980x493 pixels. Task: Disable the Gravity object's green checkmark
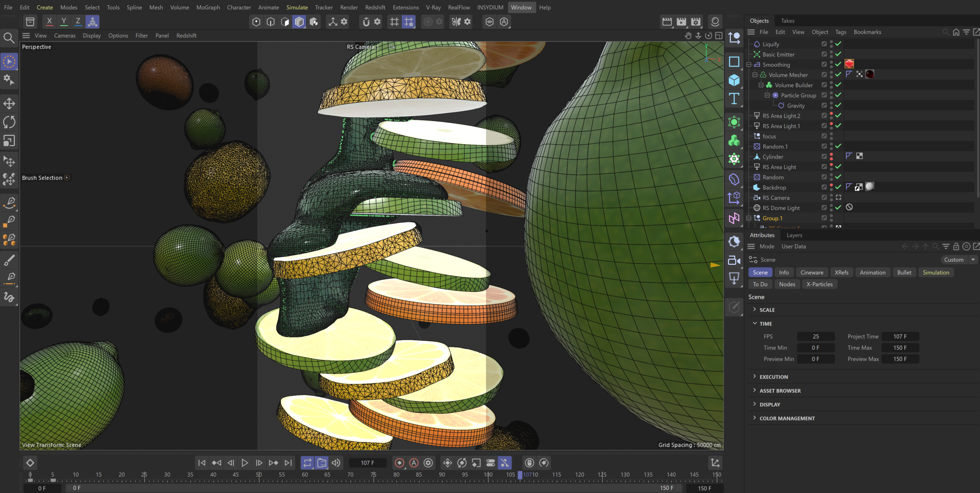pyautogui.click(x=838, y=106)
